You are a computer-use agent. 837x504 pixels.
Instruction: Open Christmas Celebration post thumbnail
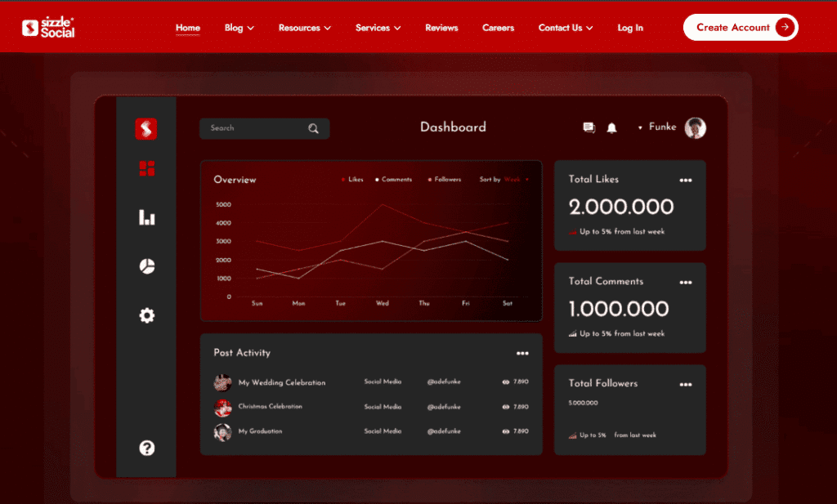(222, 408)
